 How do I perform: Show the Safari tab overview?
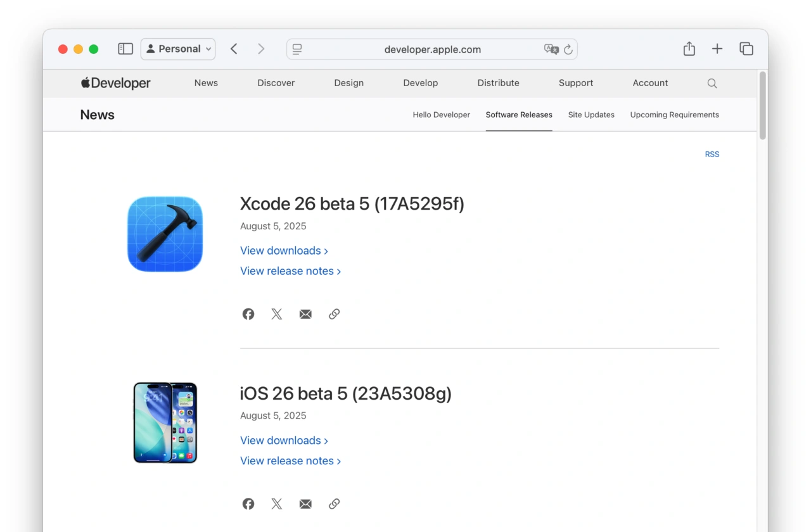(x=746, y=48)
